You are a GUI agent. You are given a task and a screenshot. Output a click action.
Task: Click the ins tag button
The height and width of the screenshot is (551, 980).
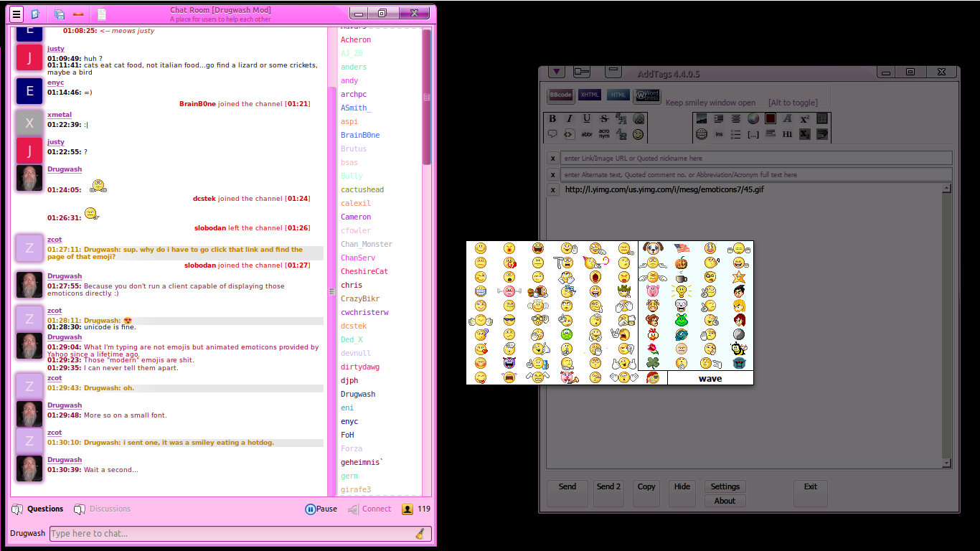pyautogui.click(x=719, y=134)
